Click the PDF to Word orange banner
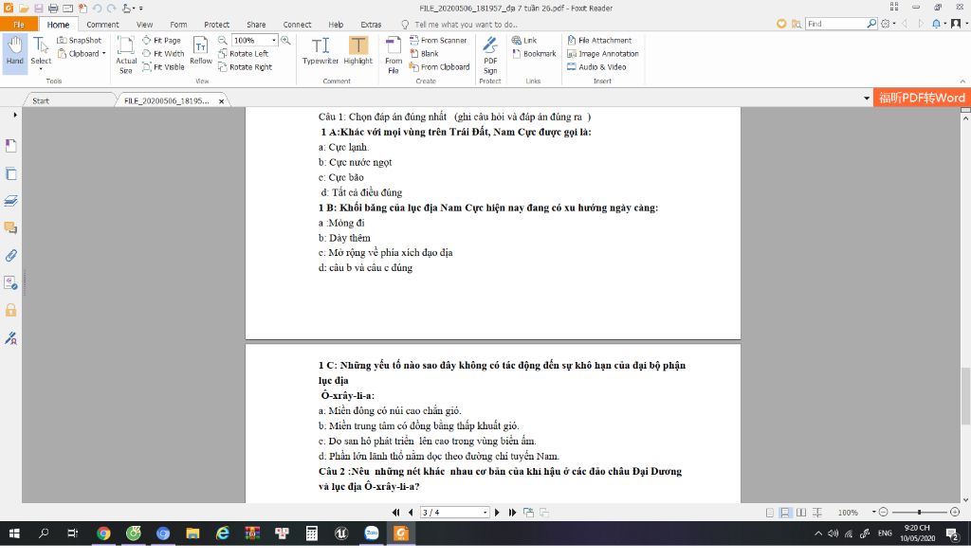The width and height of the screenshot is (971, 560). pyautogui.click(x=922, y=98)
